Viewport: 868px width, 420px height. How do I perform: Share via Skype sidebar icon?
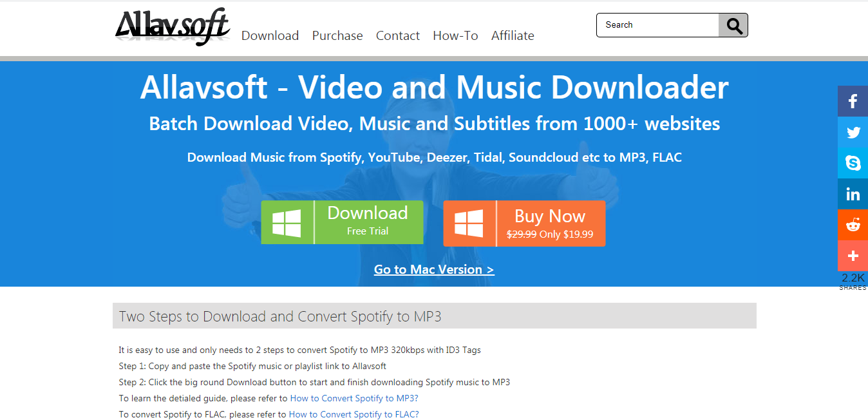point(853,163)
